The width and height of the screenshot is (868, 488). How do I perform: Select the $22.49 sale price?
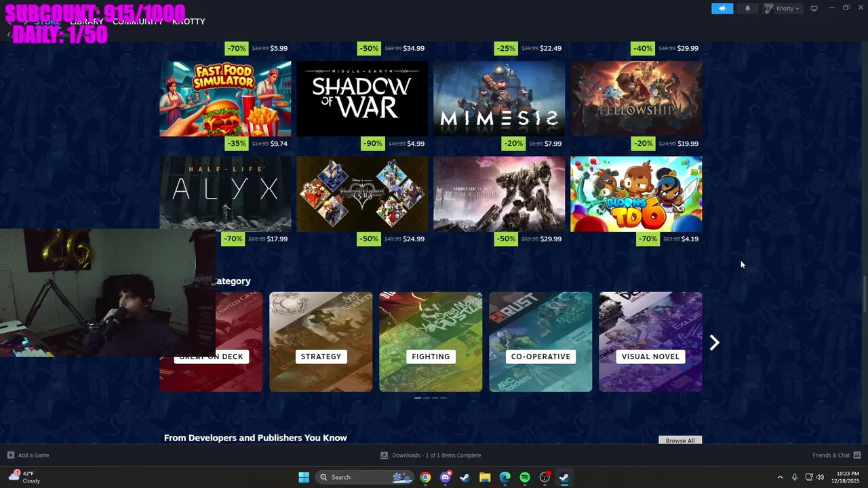(551, 48)
